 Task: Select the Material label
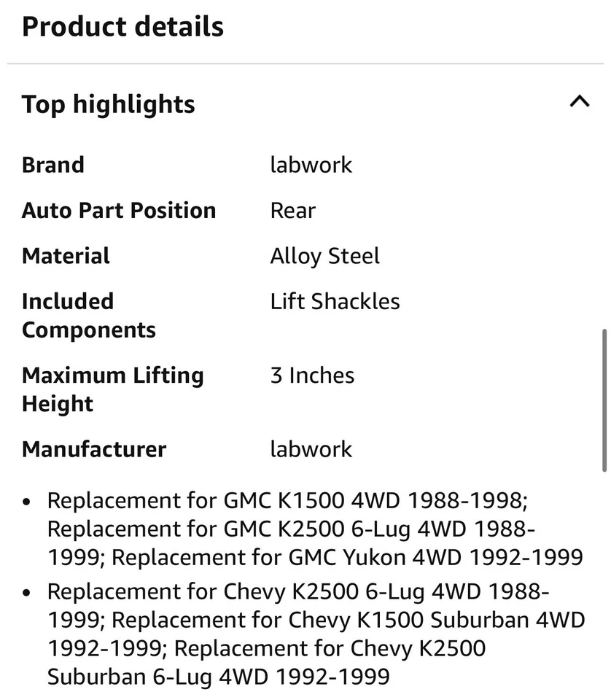tap(66, 256)
